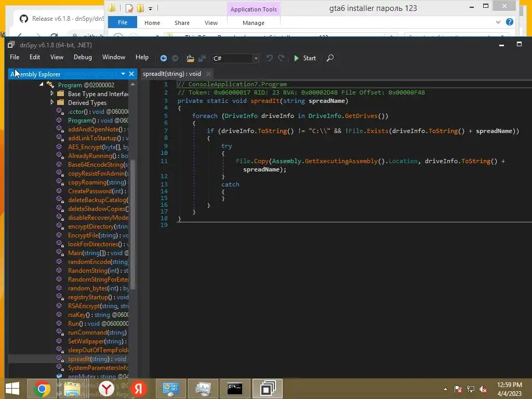Open the dnSpy Help menu
Image resolution: width=532 pixels, height=399 pixels.
click(142, 57)
